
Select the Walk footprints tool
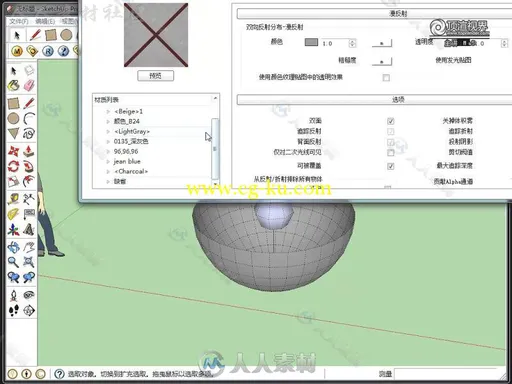coord(14,310)
